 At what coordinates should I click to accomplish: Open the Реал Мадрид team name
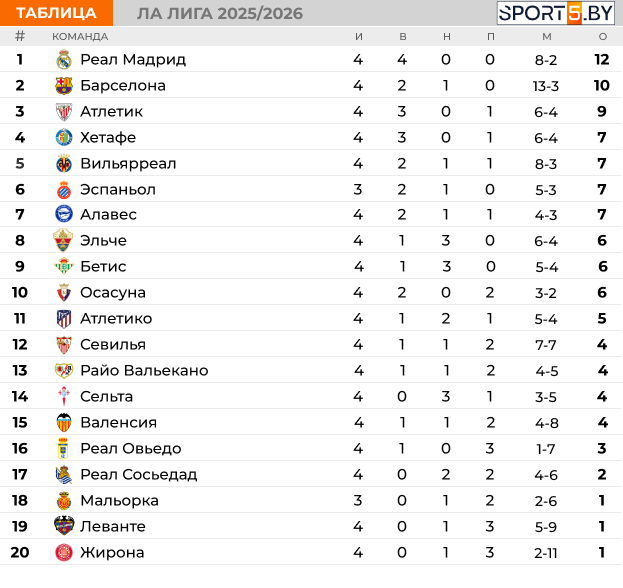pos(133,60)
